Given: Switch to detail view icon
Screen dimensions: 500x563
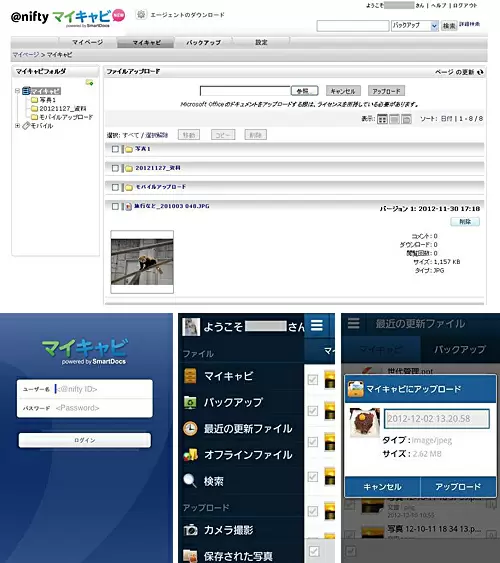Looking at the screenshot, I should tap(406, 119).
